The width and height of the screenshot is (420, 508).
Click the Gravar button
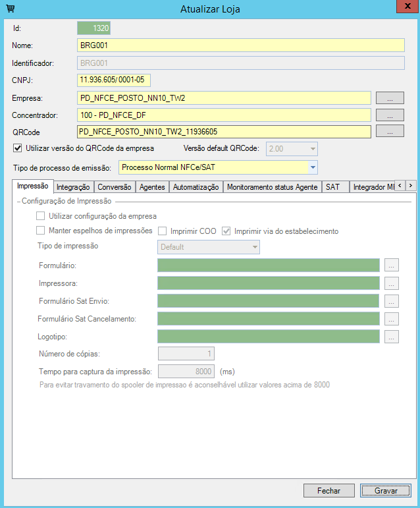tap(386, 491)
